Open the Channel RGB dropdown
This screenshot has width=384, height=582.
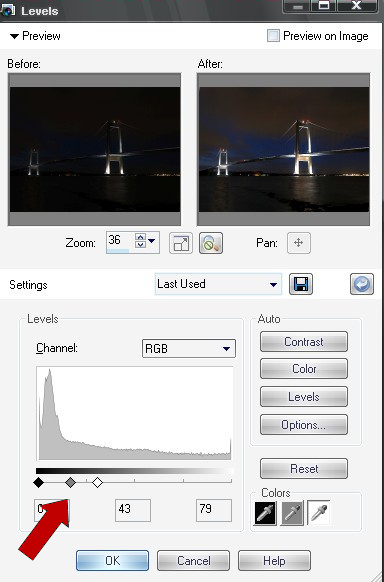[x=189, y=349]
